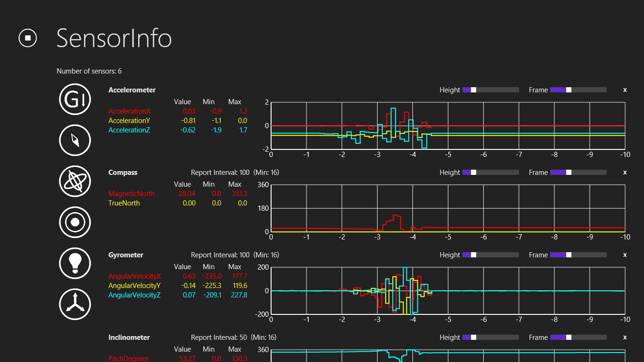Adjust the Accelerometer Frame slider
The image size is (644, 362).
click(x=569, y=90)
